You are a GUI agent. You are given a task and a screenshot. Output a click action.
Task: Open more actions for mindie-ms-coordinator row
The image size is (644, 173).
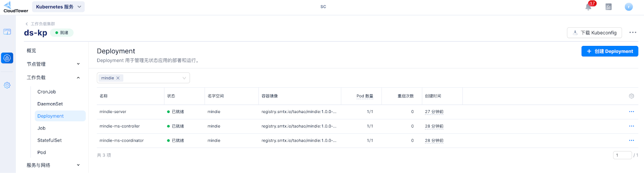click(632, 140)
